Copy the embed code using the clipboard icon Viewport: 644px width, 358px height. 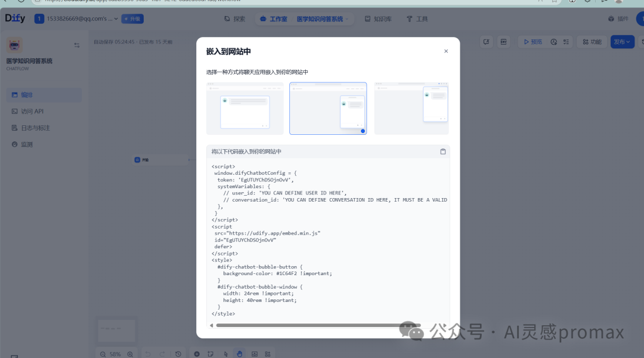(x=443, y=151)
